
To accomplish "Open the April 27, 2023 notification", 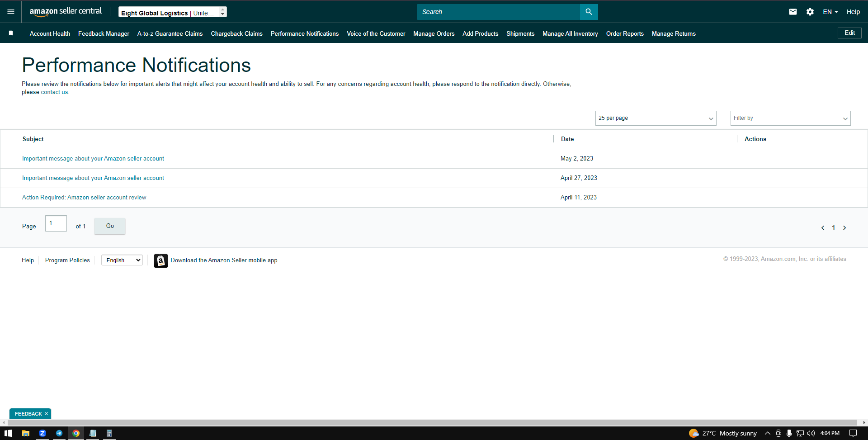I will tap(93, 178).
